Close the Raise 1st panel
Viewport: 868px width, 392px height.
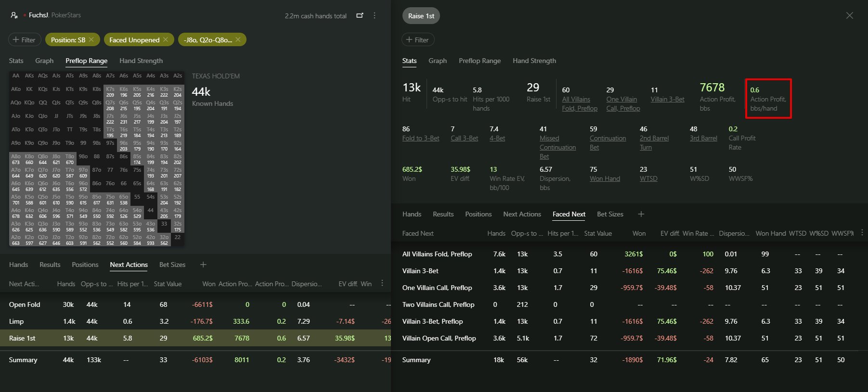(850, 15)
